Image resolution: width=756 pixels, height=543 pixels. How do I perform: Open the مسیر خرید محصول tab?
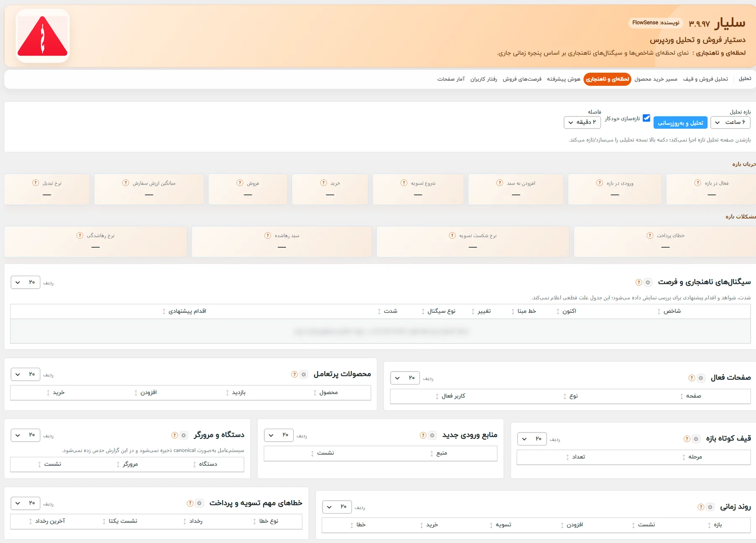(656, 79)
